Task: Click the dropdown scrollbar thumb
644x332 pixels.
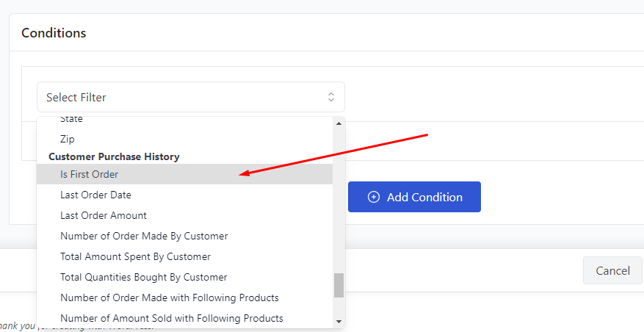Action: point(339,285)
